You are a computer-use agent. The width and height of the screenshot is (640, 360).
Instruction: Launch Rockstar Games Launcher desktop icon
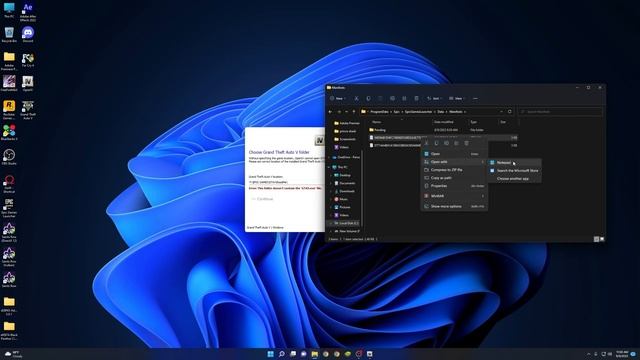(x=9, y=109)
